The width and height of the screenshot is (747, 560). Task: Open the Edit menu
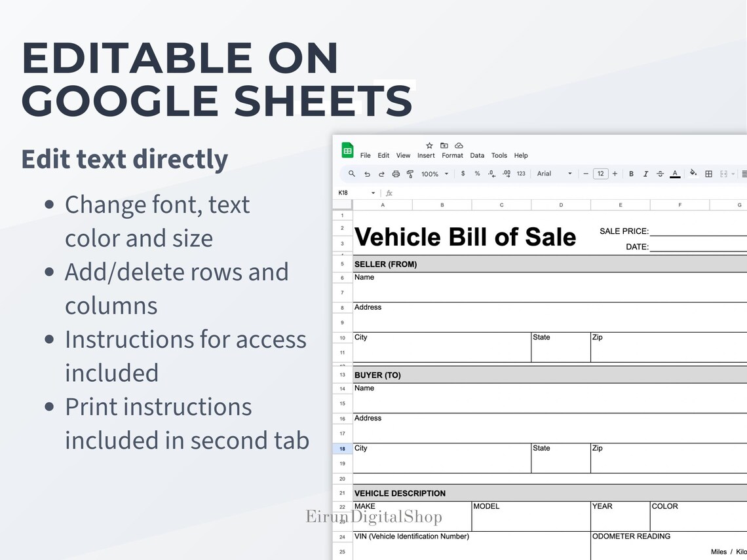pyautogui.click(x=383, y=156)
